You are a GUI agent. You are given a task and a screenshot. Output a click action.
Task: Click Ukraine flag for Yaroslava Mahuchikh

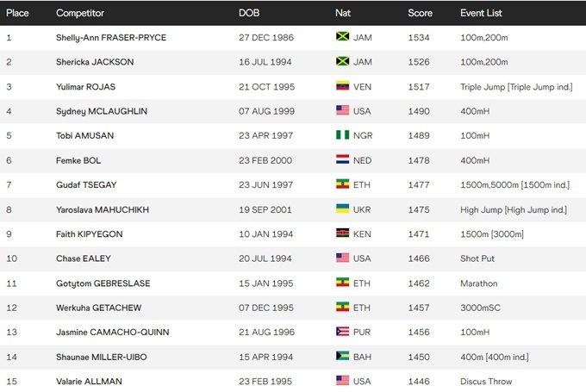point(341,209)
